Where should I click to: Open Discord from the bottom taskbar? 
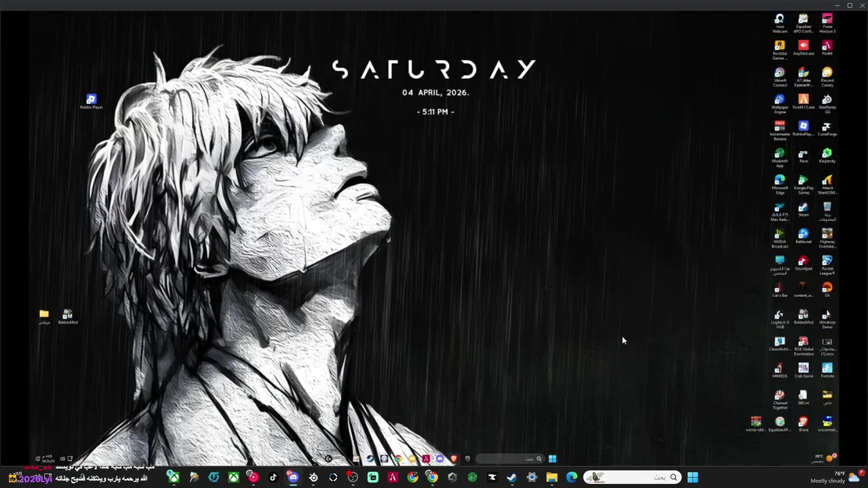tap(293, 477)
